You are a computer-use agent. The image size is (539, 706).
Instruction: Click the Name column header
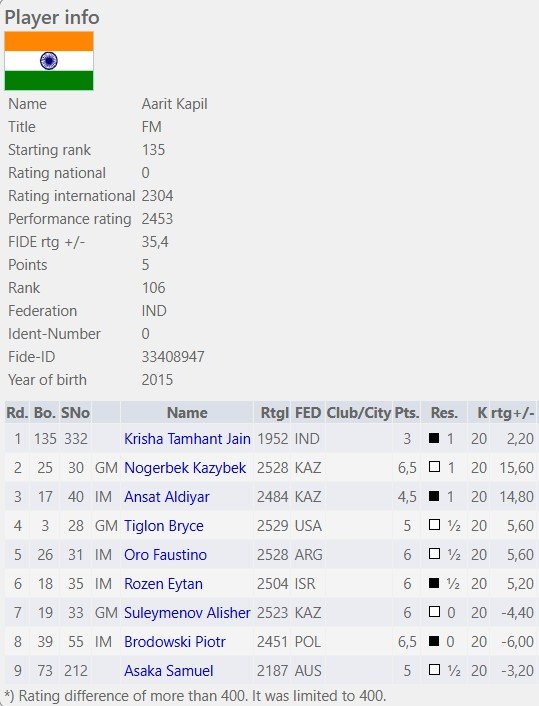coord(187,412)
